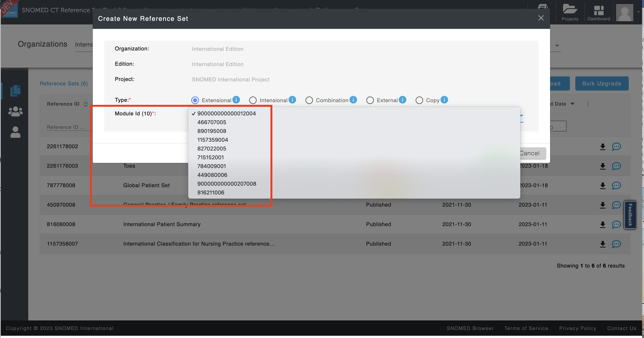Show info for Copy type
Screen dimensions: 644x338
click(444, 100)
